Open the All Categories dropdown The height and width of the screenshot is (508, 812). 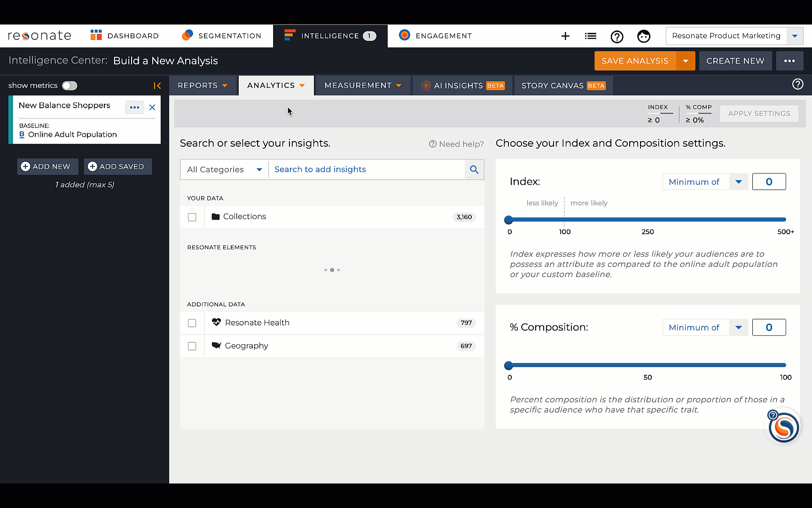tap(224, 169)
